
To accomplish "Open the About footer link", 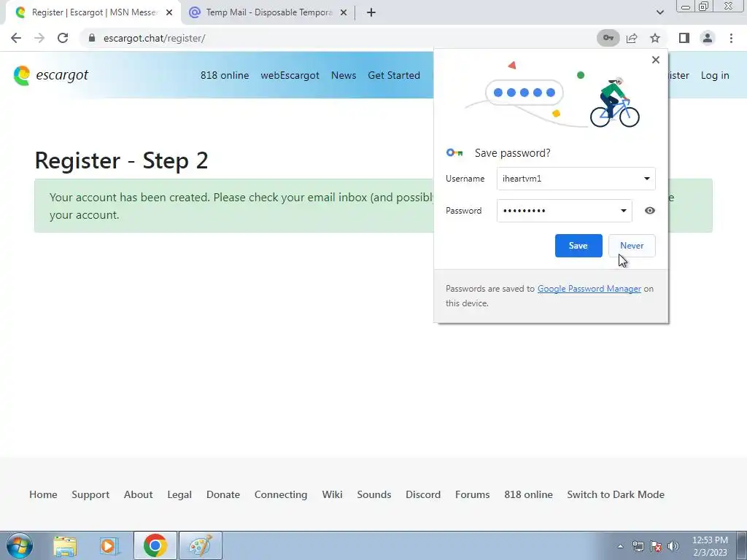I will [x=138, y=494].
